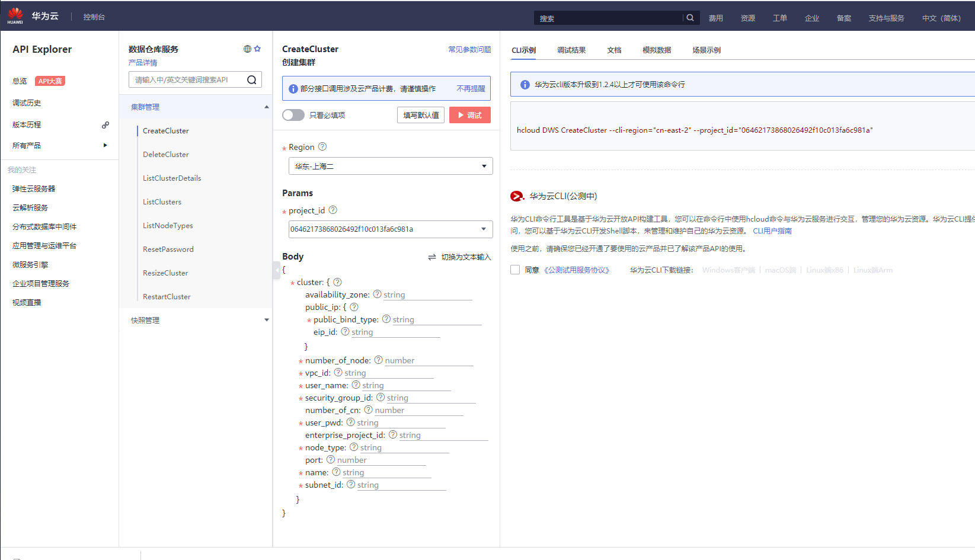Open the help icon beside project_id

tap(333, 210)
